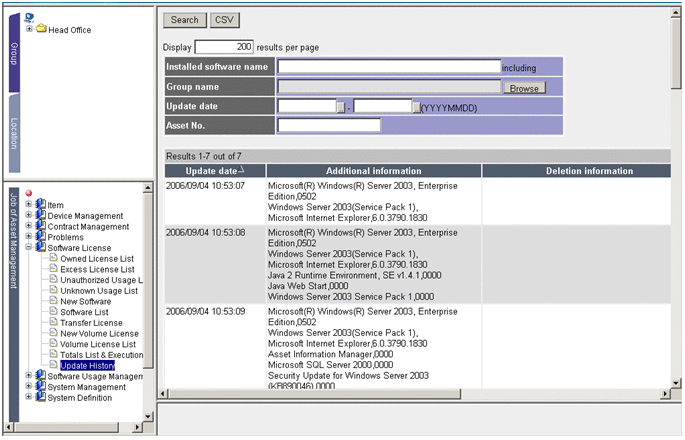Sort by the Update date column header
The image size is (685, 440).
211,171
